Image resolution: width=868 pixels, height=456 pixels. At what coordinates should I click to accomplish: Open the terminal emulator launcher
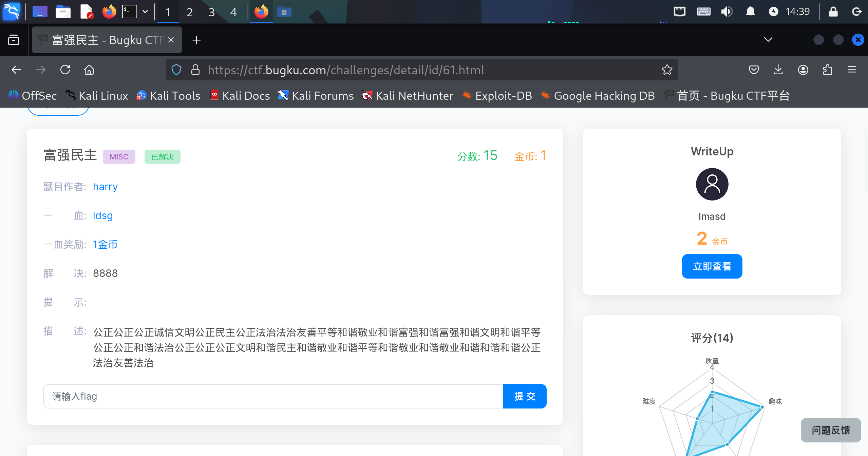click(130, 12)
